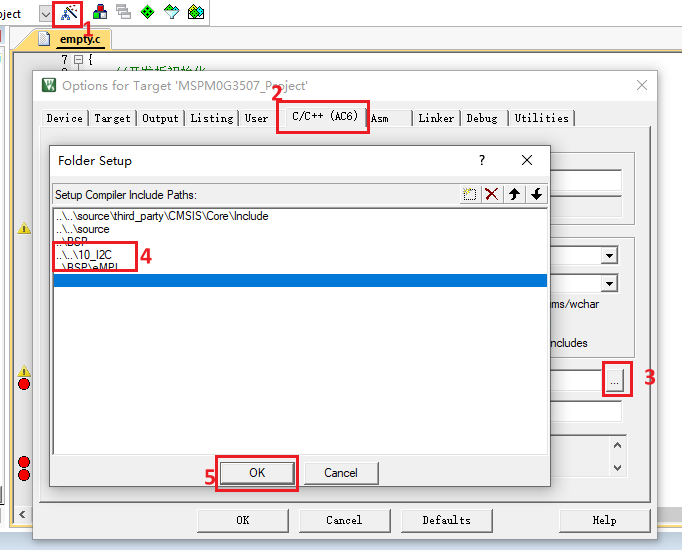Expand the first combo box behind Folder Setup

tap(608, 256)
